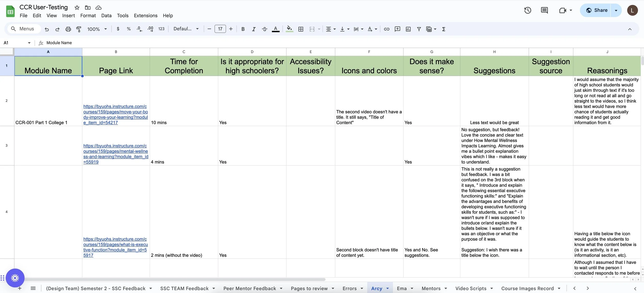Add a new sheet with plus
The width and height of the screenshot is (644, 293).
point(20,288)
